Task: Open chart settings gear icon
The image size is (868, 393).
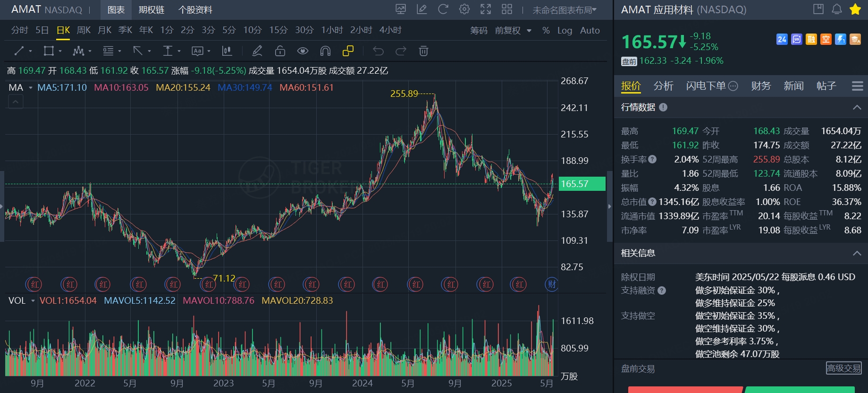Action: coord(464,9)
